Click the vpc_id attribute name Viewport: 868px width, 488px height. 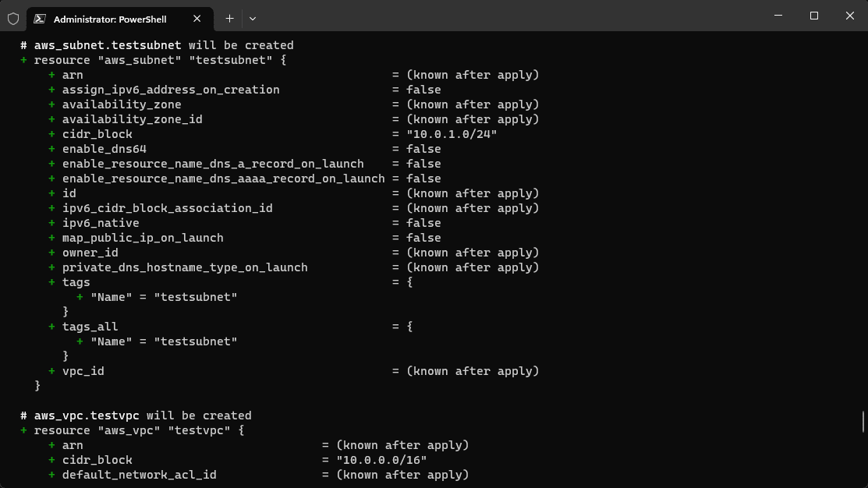pos(83,371)
